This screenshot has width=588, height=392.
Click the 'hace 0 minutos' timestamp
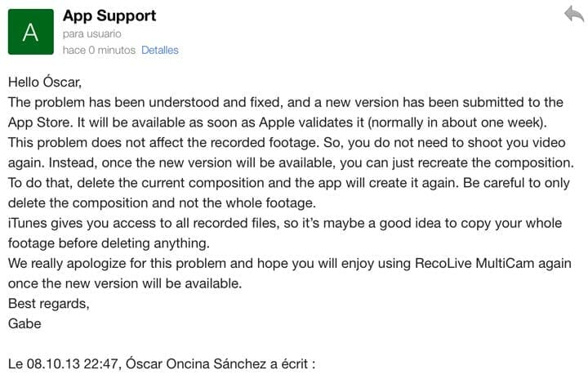pos(98,50)
